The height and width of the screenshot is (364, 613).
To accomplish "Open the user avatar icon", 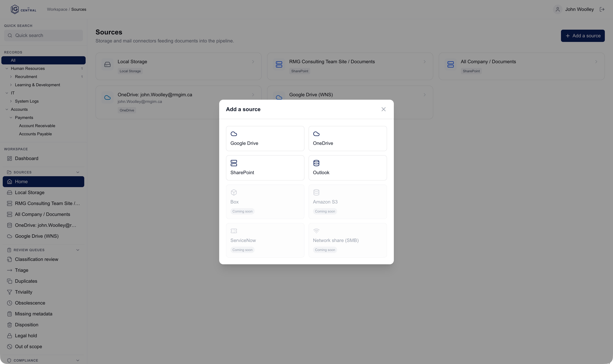I will [x=558, y=9].
